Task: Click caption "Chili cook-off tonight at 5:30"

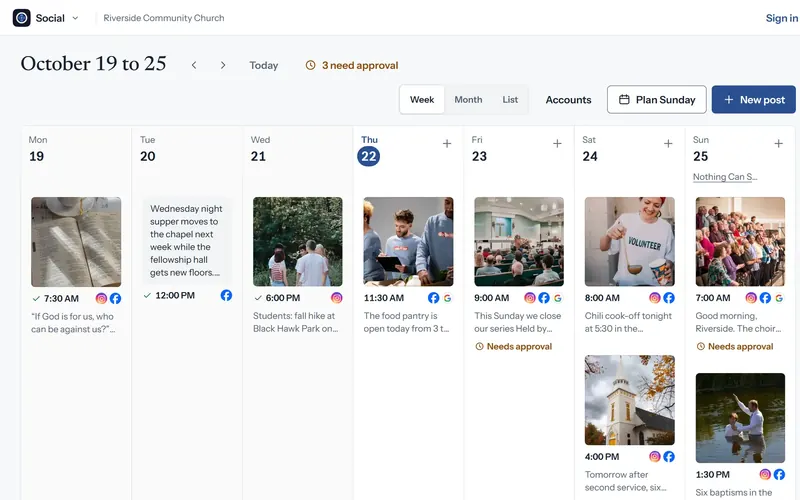Action: tap(628, 322)
